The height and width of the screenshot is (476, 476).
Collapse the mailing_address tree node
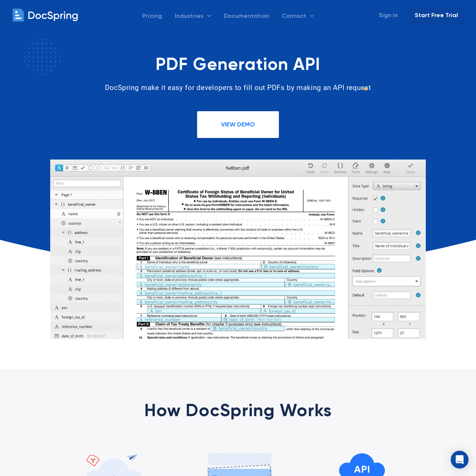[63, 270]
